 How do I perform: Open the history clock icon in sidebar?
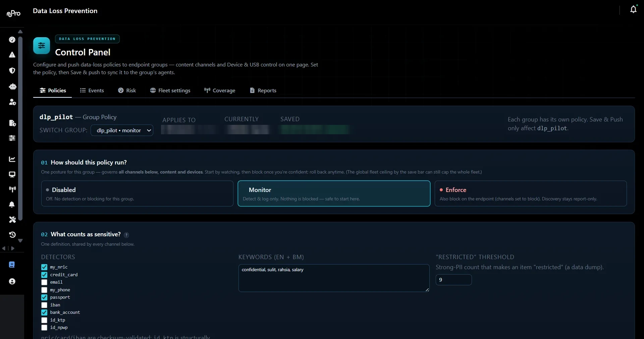tap(12, 235)
